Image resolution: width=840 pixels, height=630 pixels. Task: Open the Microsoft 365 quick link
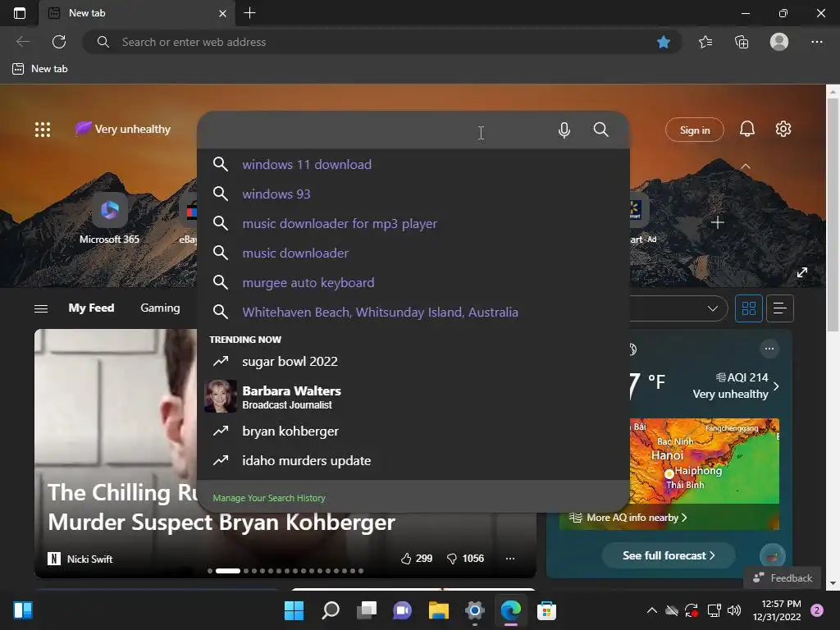coord(109,218)
